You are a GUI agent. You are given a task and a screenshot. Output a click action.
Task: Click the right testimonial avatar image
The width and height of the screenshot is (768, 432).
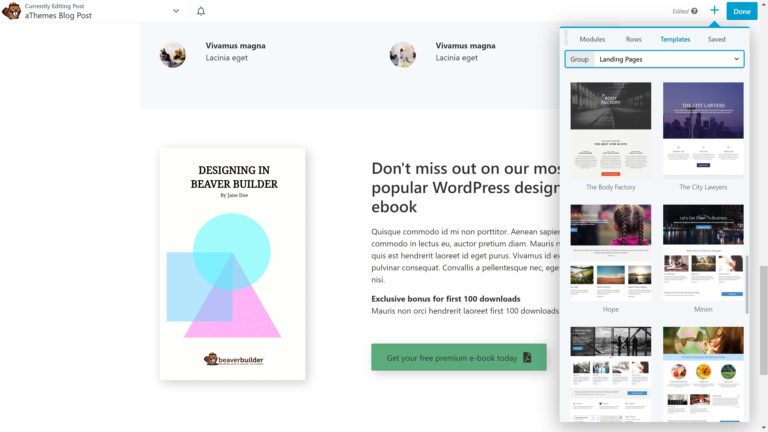[x=403, y=54]
